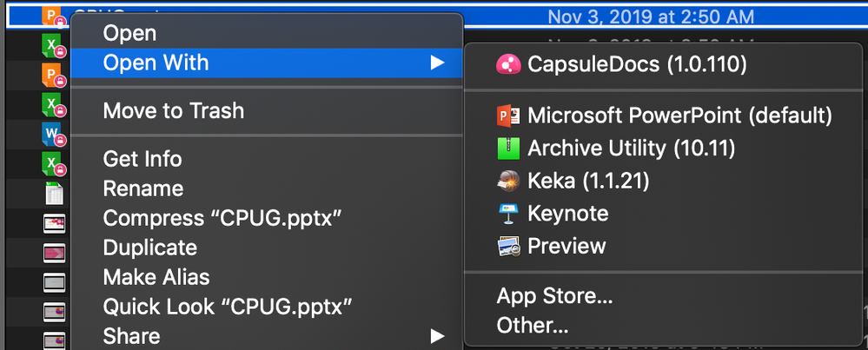Click App Store… entry

[x=664, y=296]
